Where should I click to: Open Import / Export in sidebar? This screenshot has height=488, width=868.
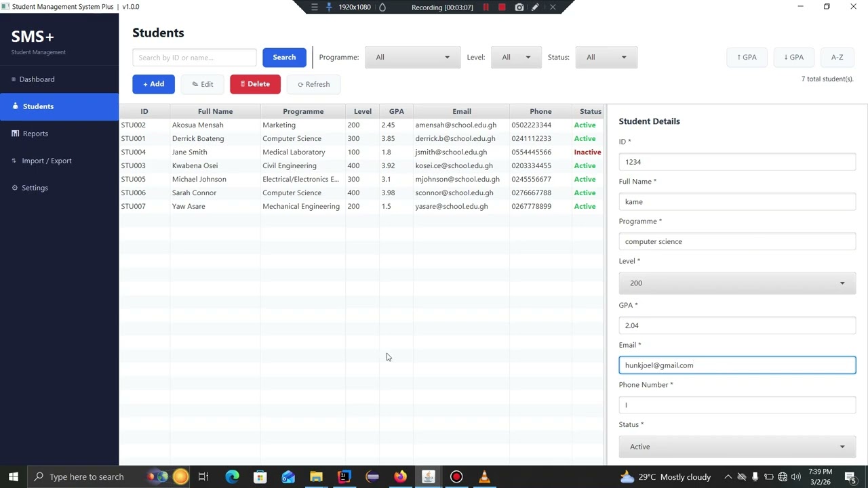pyautogui.click(x=59, y=161)
